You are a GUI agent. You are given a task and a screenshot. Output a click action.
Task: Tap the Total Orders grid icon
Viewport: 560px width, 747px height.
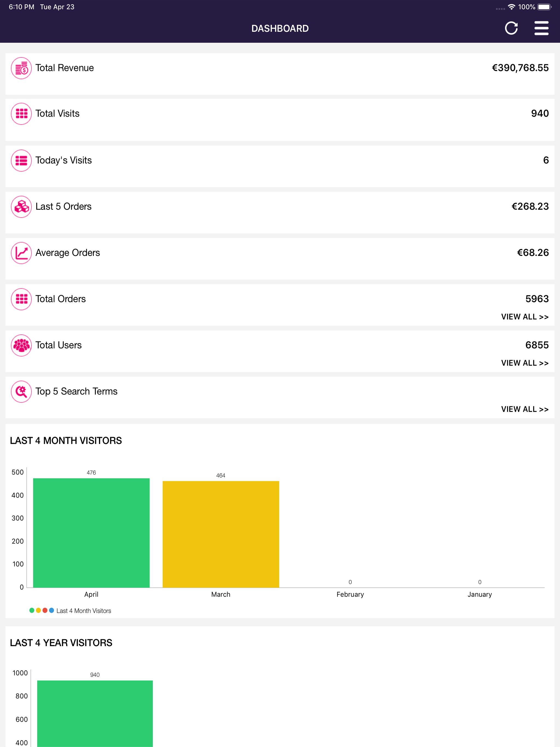click(x=21, y=299)
